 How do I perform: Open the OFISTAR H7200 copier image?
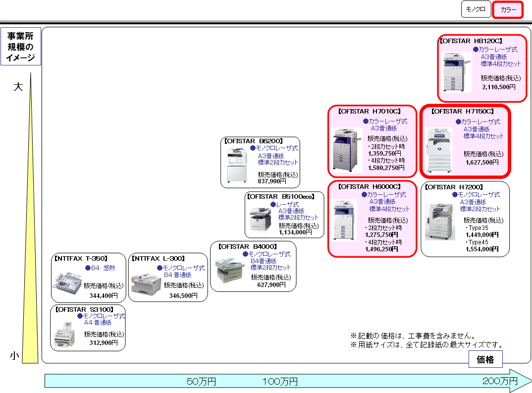click(440, 222)
